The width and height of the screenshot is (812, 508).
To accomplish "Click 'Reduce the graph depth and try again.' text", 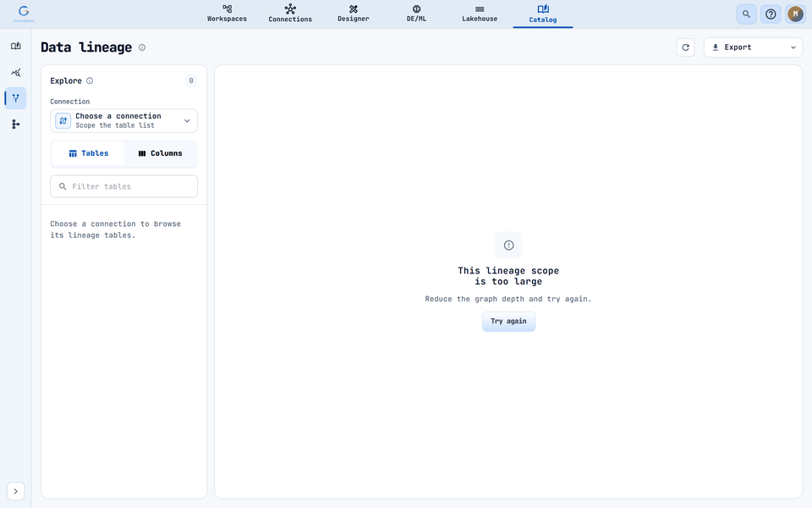I will click(x=508, y=299).
